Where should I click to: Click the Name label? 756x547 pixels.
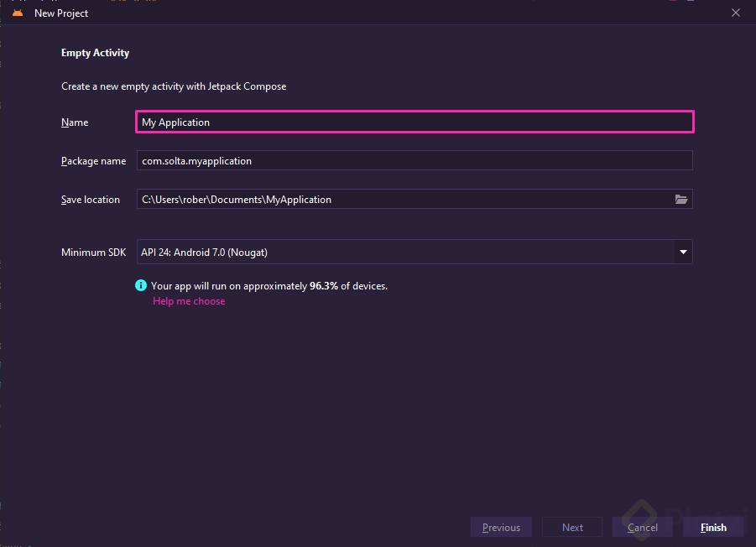tap(75, 122)
